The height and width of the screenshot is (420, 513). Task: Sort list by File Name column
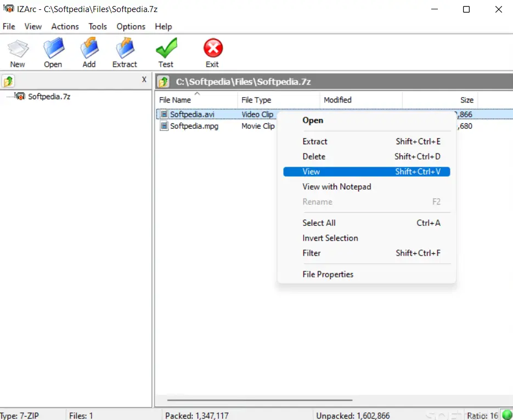175,100
